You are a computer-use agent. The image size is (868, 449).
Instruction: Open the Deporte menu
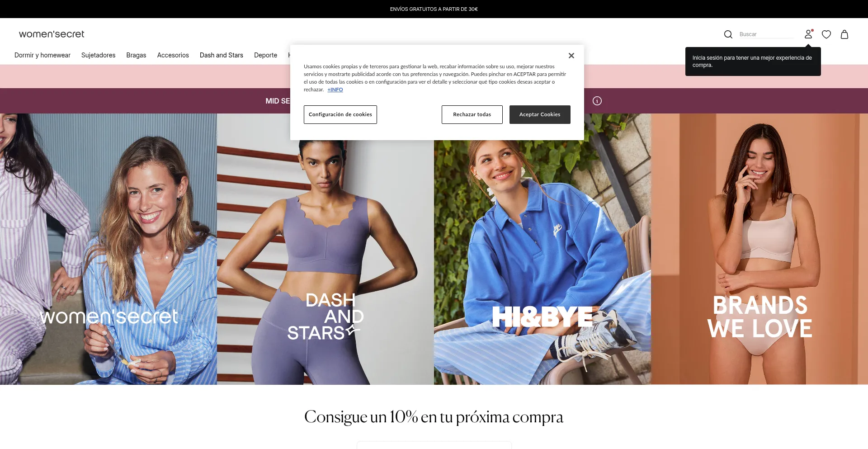click(x=265, y=55)
